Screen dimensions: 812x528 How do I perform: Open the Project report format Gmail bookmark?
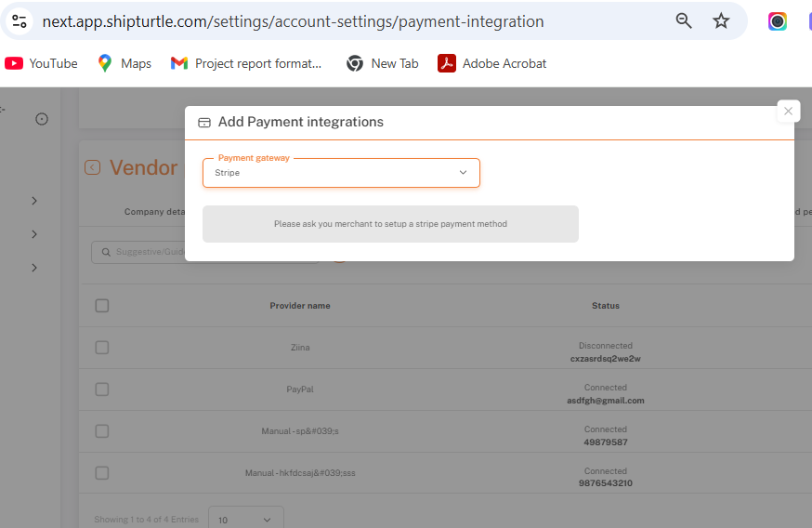[x=246, y=63]
